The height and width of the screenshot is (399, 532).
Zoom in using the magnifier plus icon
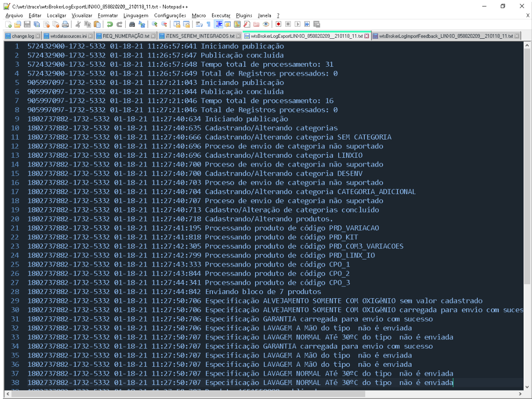coord(155,24)
